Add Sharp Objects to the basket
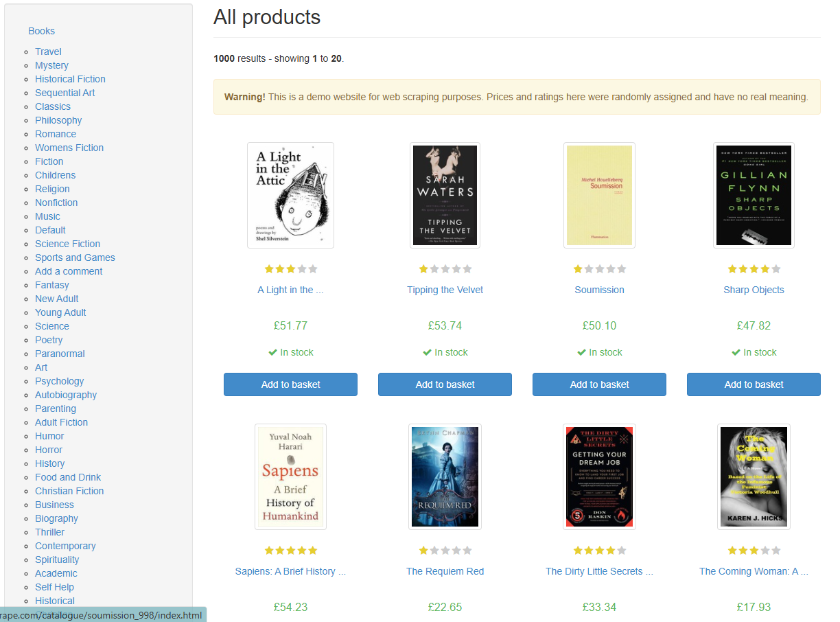This screenshot has width=840, height=622. coord(754,384)
